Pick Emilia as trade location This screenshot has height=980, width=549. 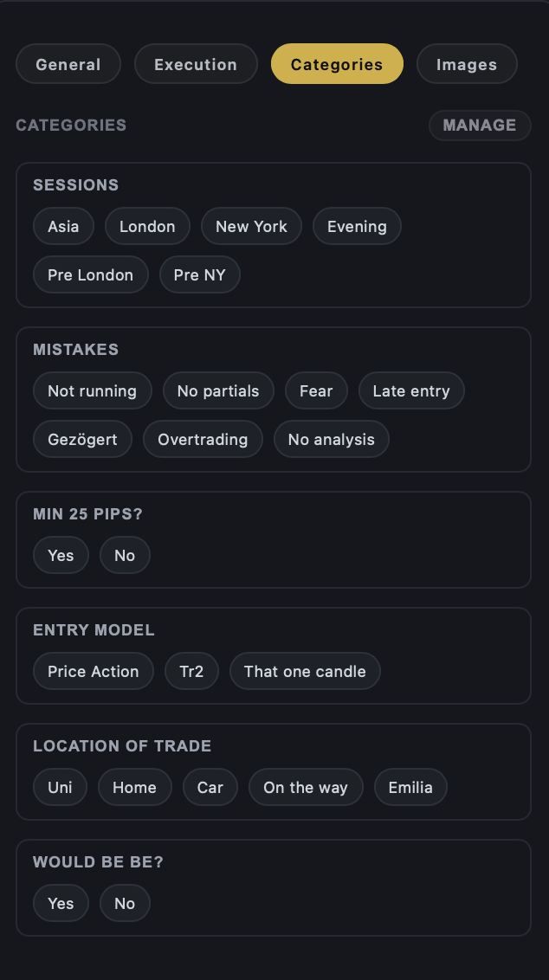coord(410,787)
